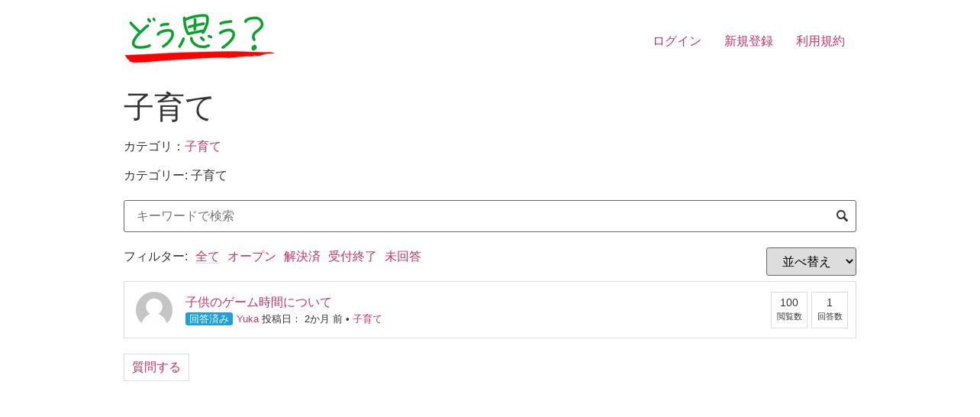Select the オープン filter
This screenshot has width=980, height=417.
252,257
